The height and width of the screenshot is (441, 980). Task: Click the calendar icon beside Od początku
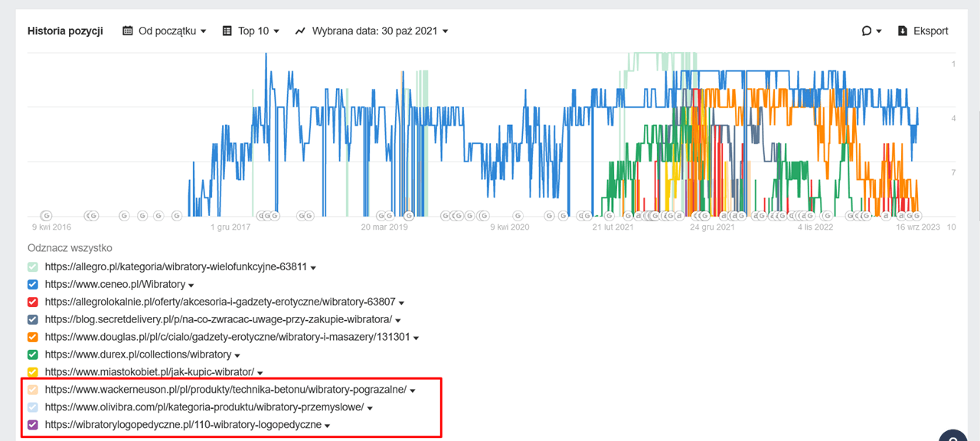(x=129, y=31)
